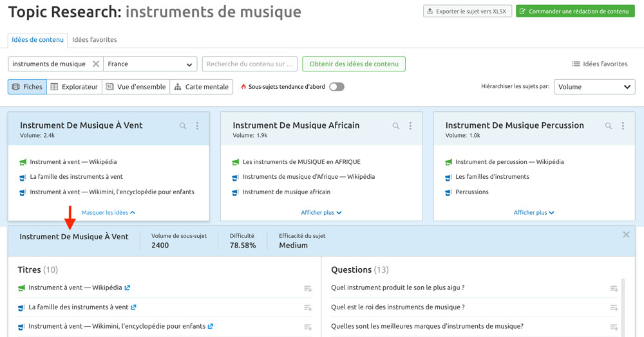Open the France country dropdown
The width and height of the screenshot is (644, 337).
[x=150, y=64]
